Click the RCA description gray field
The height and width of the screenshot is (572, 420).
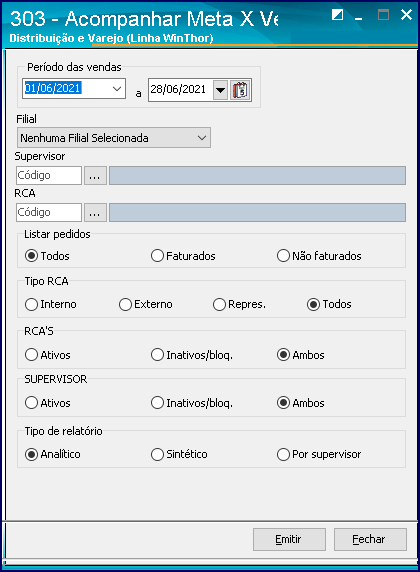pyautogui.click(x=257, y=212)
